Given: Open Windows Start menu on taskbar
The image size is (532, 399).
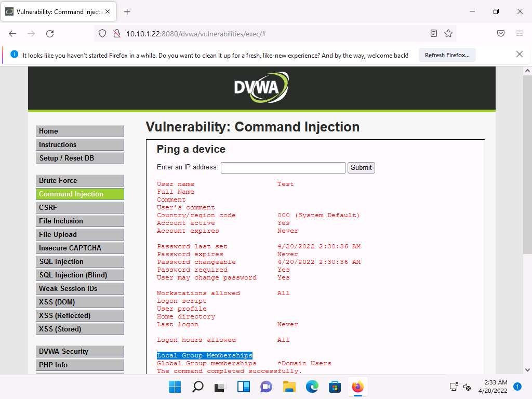Looking at the screenshot, I should 175,387.
